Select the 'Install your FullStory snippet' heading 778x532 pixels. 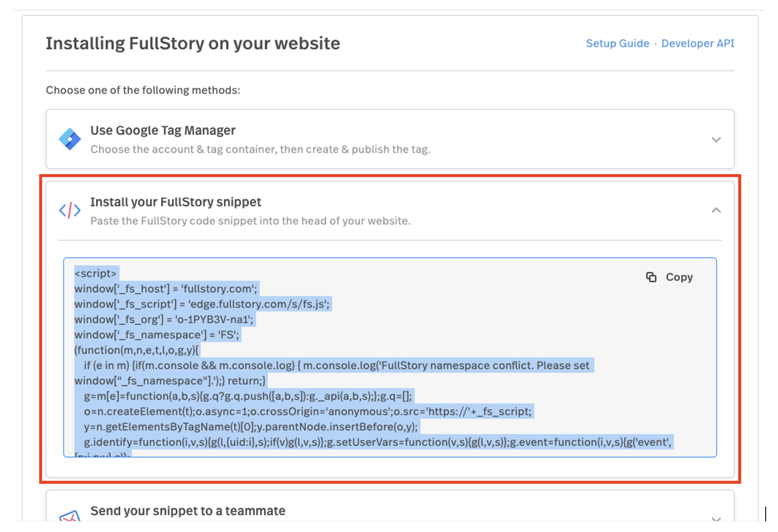(x=176, y=202)
